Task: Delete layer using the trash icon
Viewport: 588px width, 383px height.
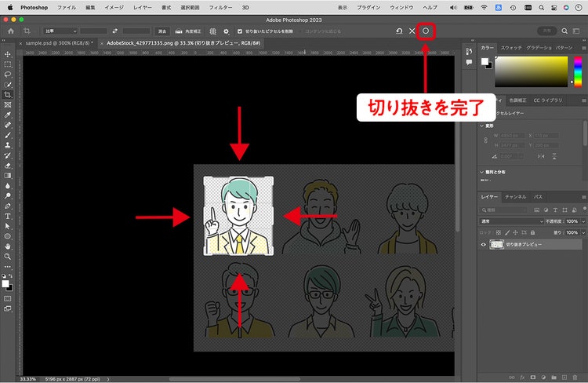Action: coord(575,377)
